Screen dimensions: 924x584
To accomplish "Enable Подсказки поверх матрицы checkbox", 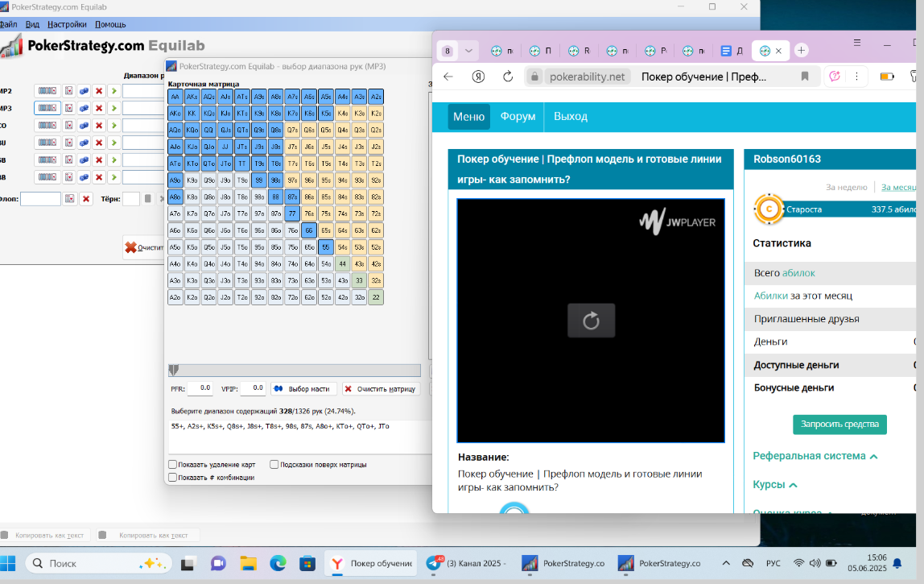I will click(x=274, y=464).
